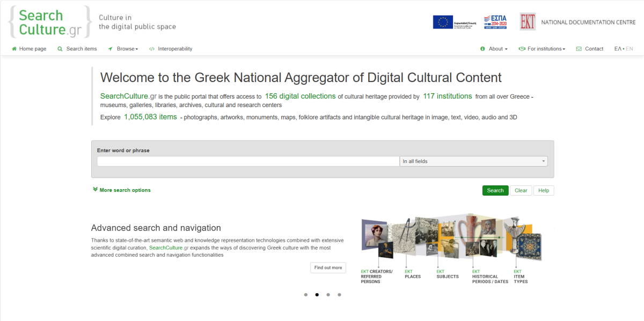644x321 pixels.
Task: Expand More search options
Action: click(122, 190)
